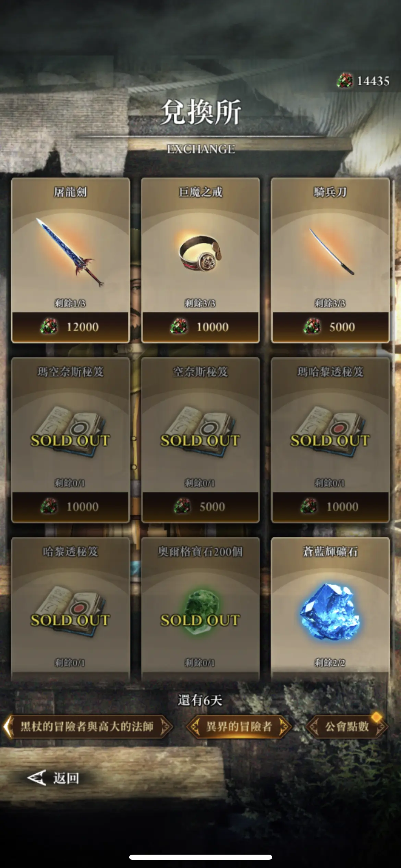Open the sold out 瑪空奈斯秘笈 book
Screen dimensions: 401x868
(x=70, y=432)
